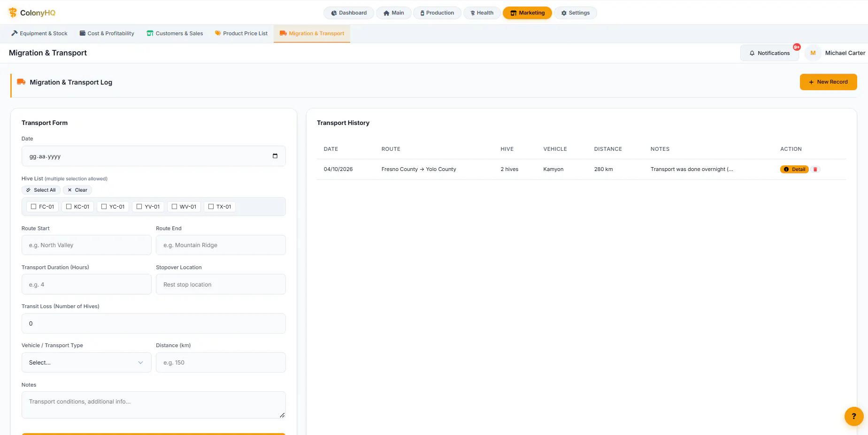The height and width of the screenshot is (435, 868).
Task: Open the date picker calendar icon
Action: [275, 156]
